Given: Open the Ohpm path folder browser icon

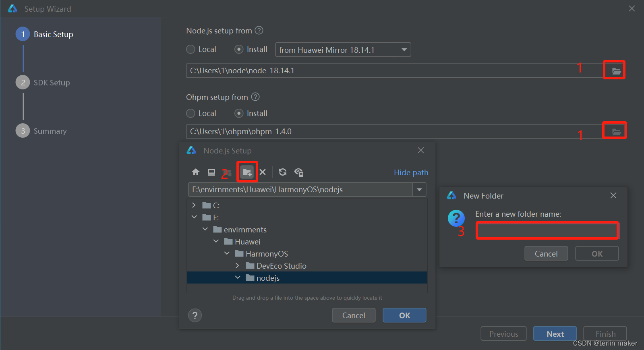Looking at the screenshot, I should tap(616, 132).
